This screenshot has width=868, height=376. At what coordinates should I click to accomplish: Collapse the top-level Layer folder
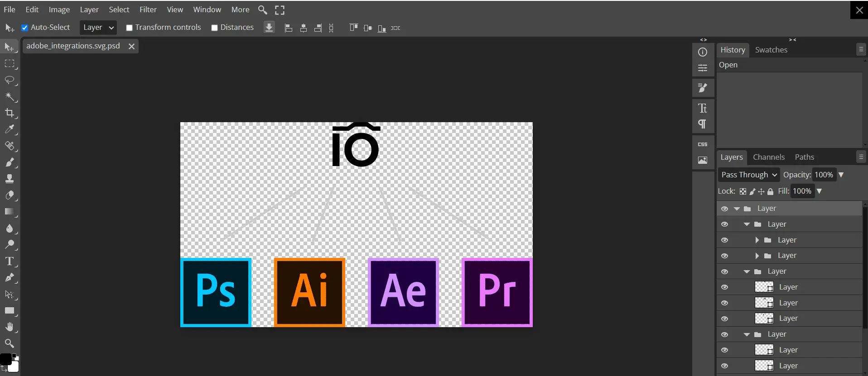737,209
